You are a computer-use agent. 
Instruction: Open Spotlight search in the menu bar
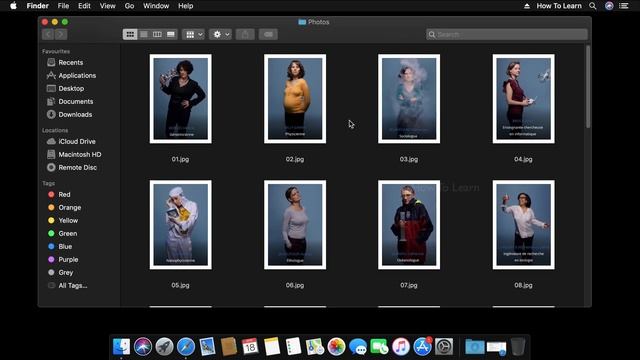pyautogui.click(x=593, y=6)
